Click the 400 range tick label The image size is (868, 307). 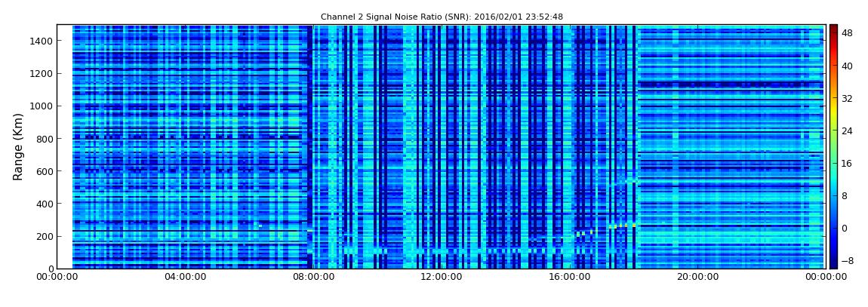point(45,204)
